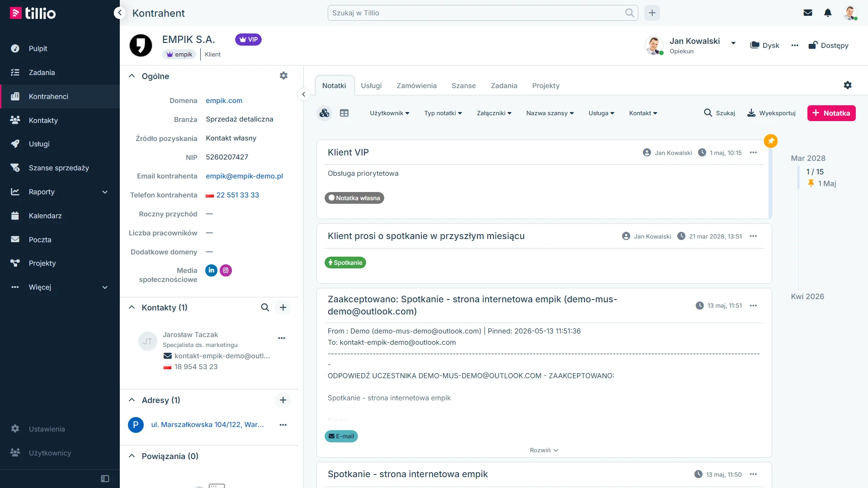Open options of spotkanie w przyszłym miesiącu note
Image resolution: width=868 pixels, height=488 pixels.
pyautogui.click(x=753, y=236)
